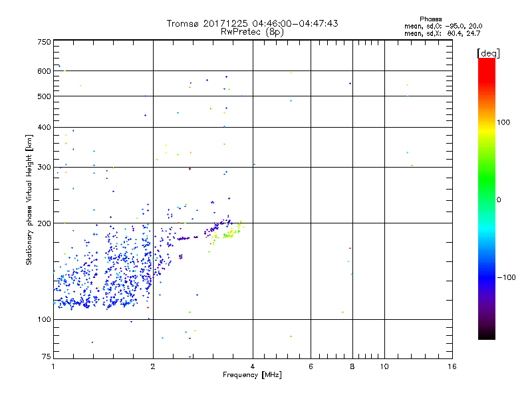Click the x-axis tick label '16'
The image size is (532, 399).
[452, 366]
